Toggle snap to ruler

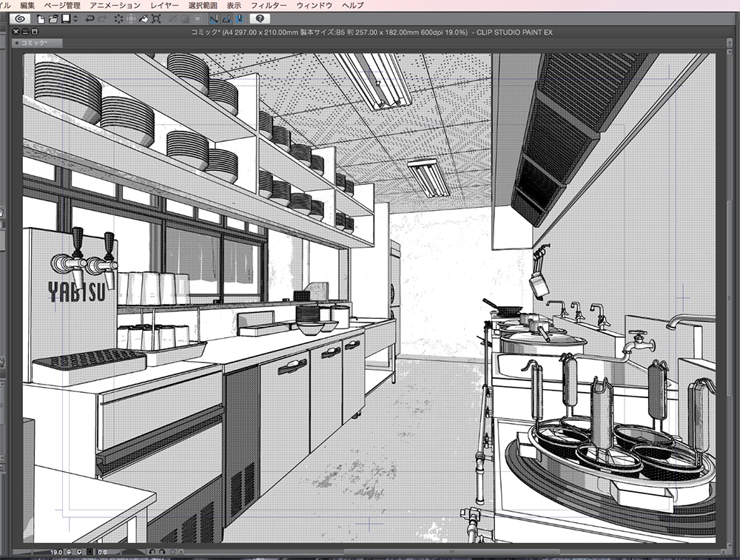coord(215,19)
